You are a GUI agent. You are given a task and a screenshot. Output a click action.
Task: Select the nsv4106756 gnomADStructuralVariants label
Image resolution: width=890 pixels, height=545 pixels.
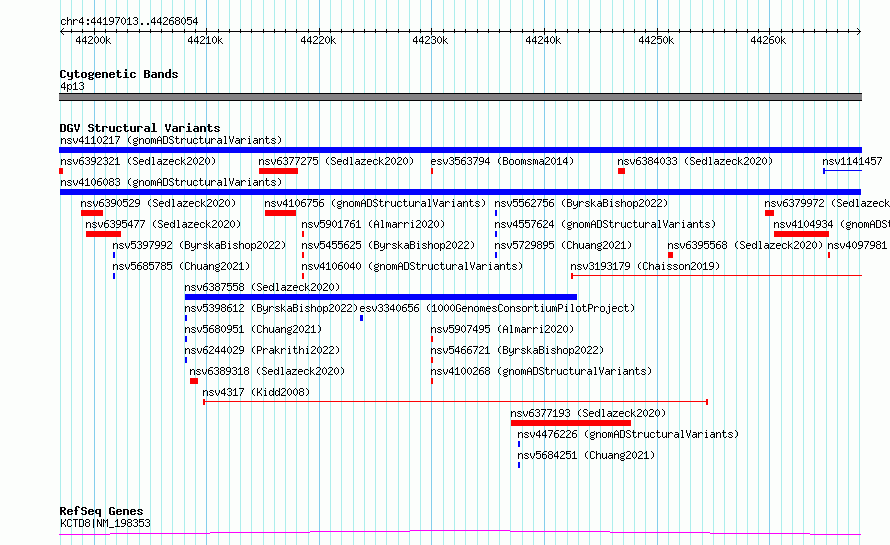coord(375,203)
